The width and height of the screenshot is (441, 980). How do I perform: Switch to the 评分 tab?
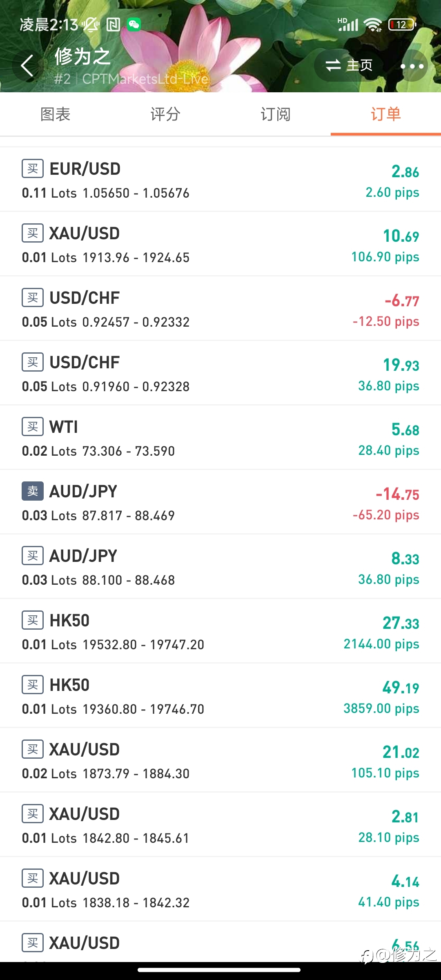click(x=165, y=114)
